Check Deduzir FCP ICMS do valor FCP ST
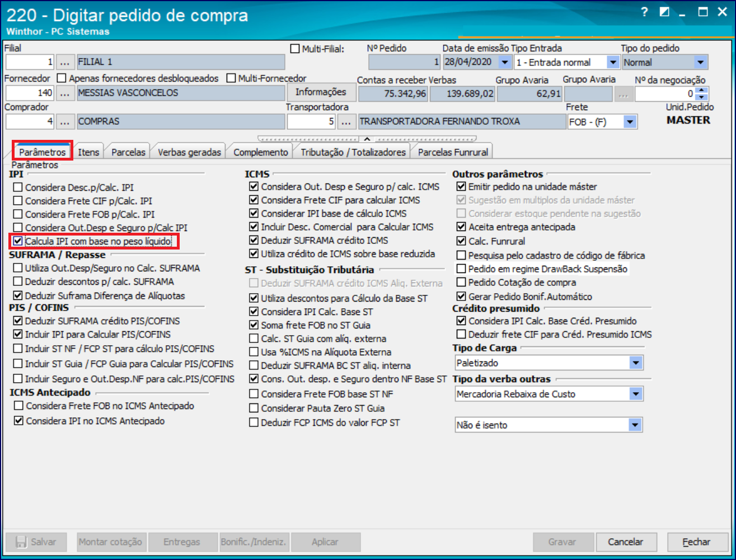The image size is (736, 560). pos(254,422)
